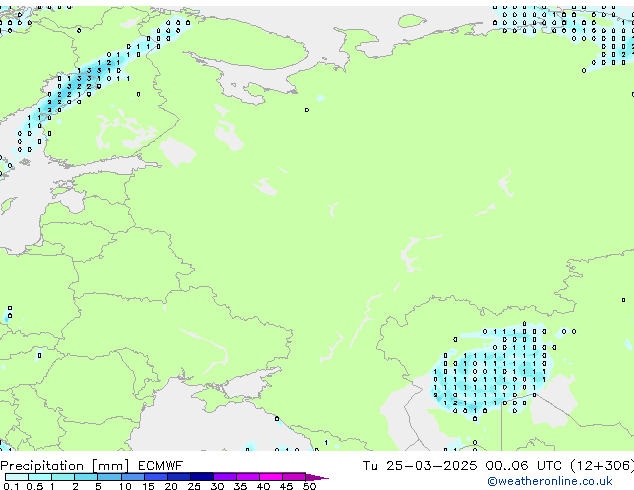Open the weatheronline.co.uk copyright link
Screen dimensions: 634x490
coord(549,481)
